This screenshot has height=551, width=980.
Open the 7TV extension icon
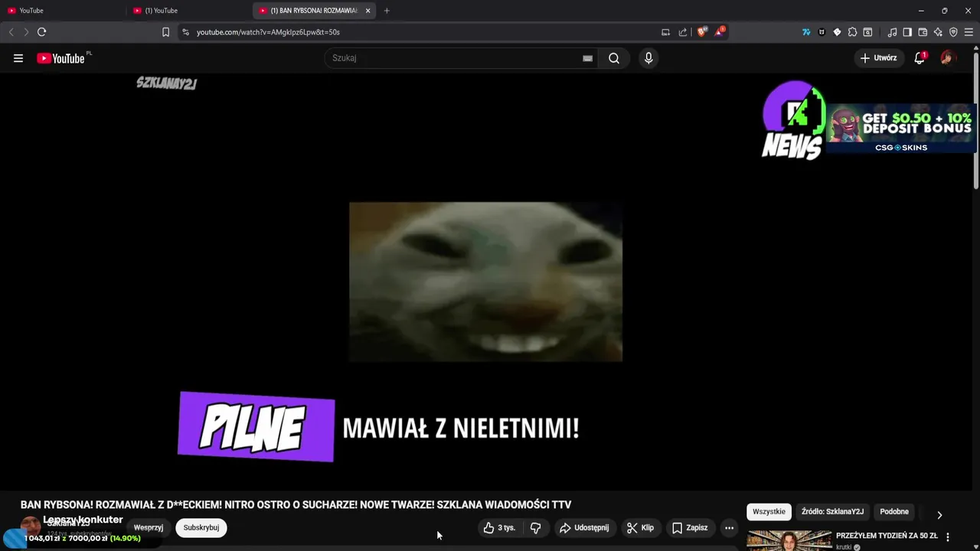(806, 32)
